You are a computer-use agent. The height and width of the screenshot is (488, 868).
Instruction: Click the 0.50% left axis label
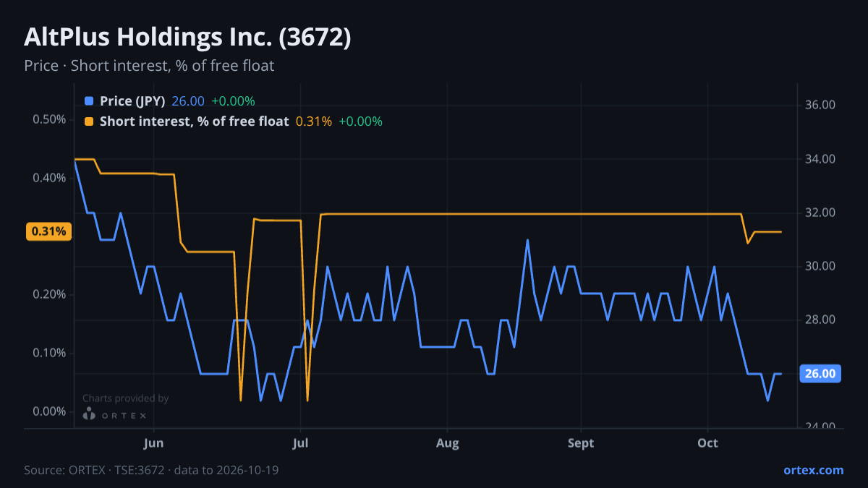[x=50, y=119]
